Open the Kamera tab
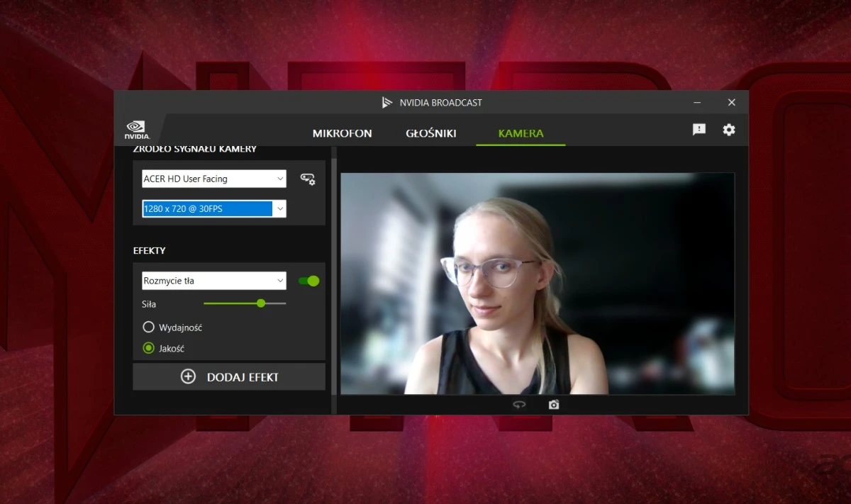851x504 pixels. [521, 133]
